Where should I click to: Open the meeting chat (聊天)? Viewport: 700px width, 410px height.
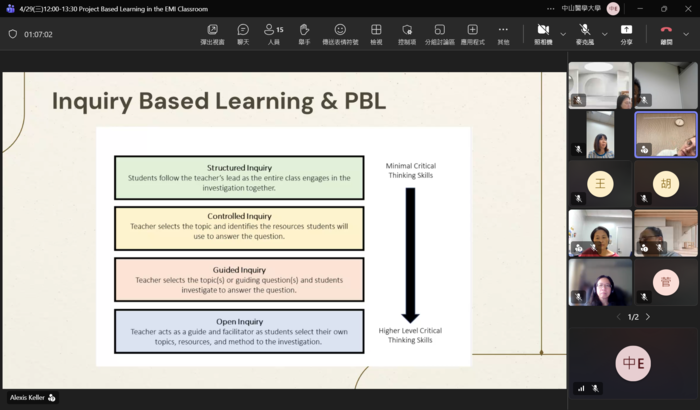[243, 34]
